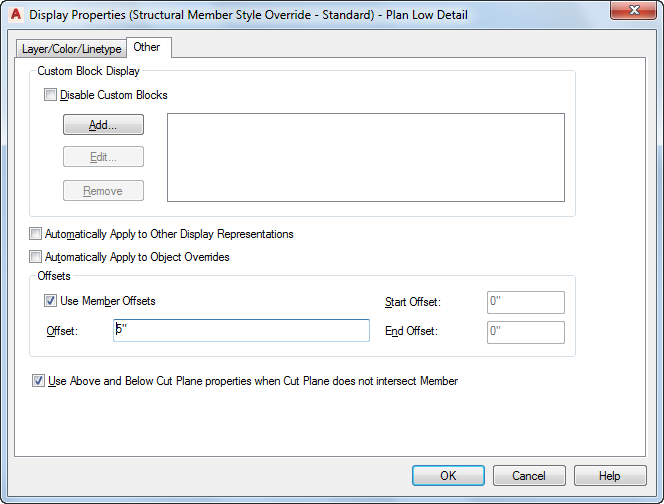Check Automatically Apply to Other Display Representations
The image size is (664, 504).
click(36, 234)
